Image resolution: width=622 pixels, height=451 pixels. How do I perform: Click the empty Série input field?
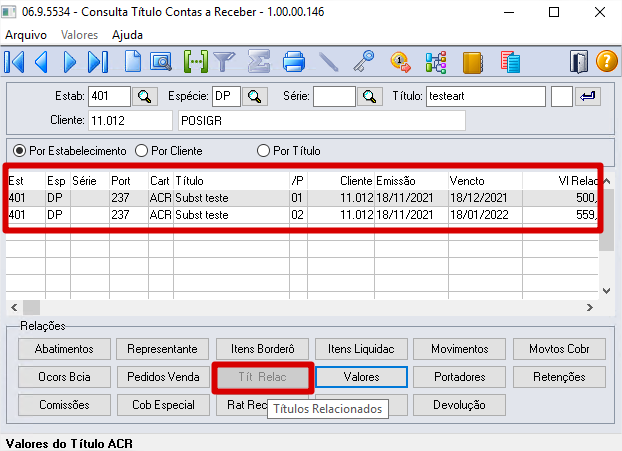[x=334, y=96]
